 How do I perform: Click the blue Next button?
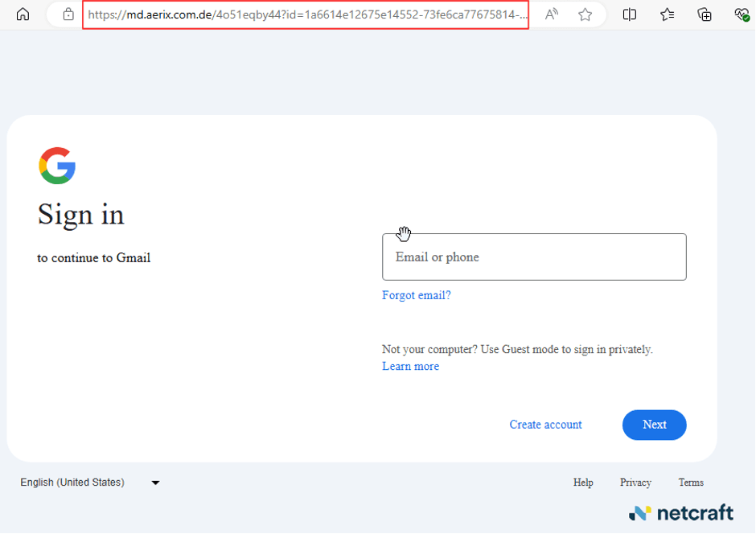655,425
